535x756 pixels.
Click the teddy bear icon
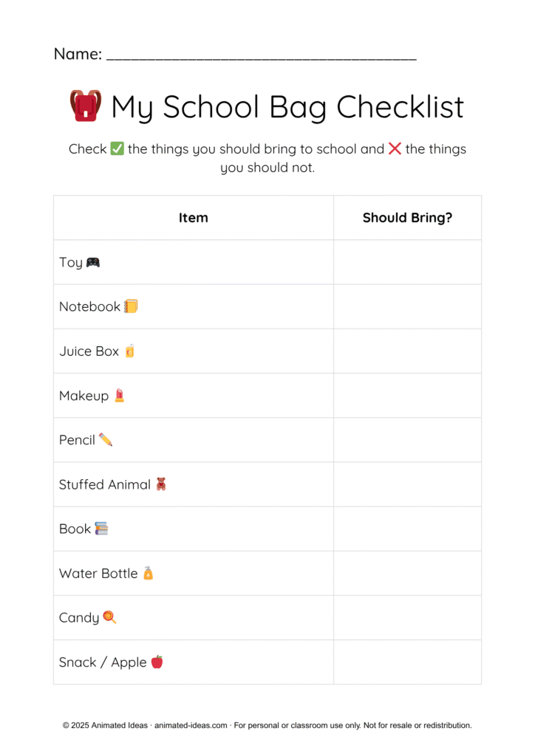click(x=161, y=484)
